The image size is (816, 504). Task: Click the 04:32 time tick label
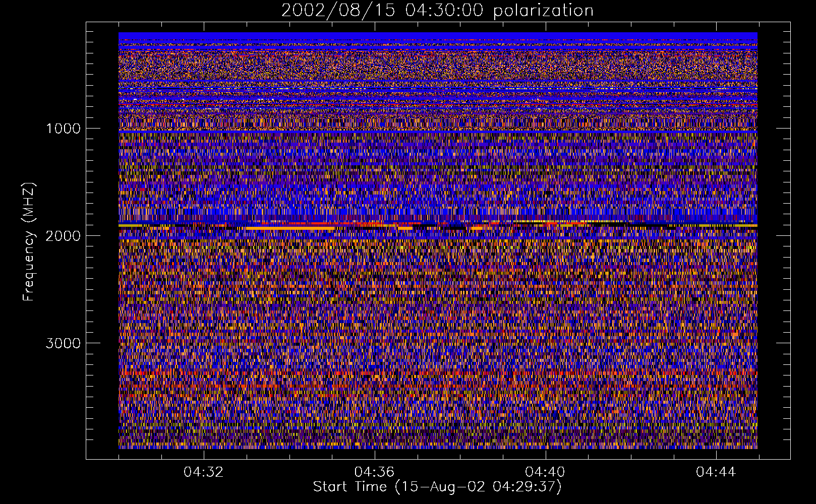(x=204, y=472)
